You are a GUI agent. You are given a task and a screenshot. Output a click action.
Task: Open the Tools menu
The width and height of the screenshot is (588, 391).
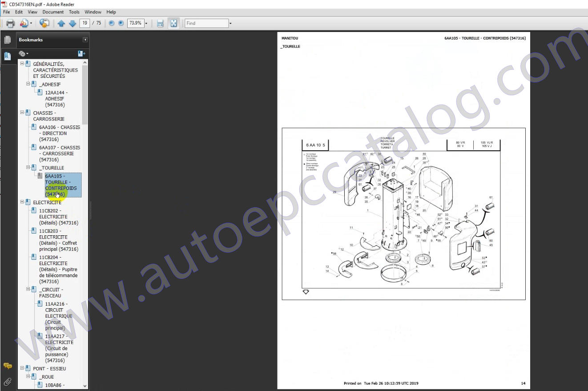click(x=74, y=12)
